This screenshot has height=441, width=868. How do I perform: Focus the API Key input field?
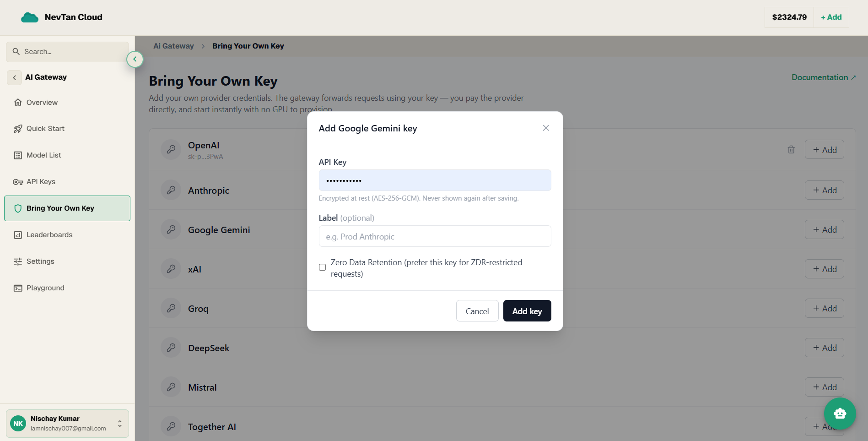pyautogui.click(x=435, y=180)
